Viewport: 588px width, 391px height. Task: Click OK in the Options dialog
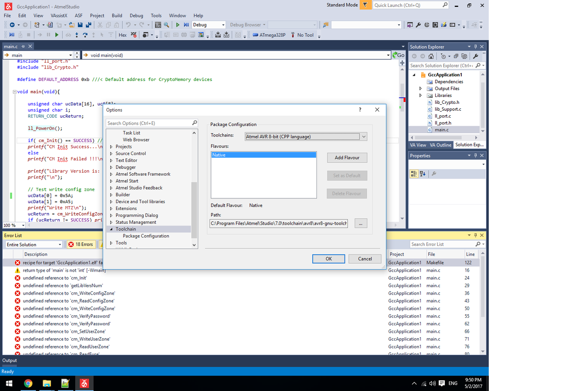pyautogui.click(x=328, y=259)
